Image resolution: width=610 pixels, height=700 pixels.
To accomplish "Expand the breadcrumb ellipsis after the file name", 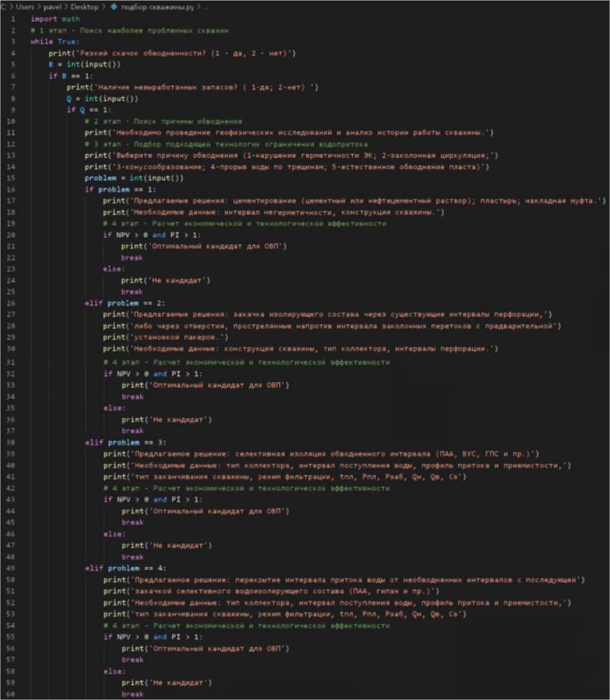I will pyautogui.click(x=206, y=7).
